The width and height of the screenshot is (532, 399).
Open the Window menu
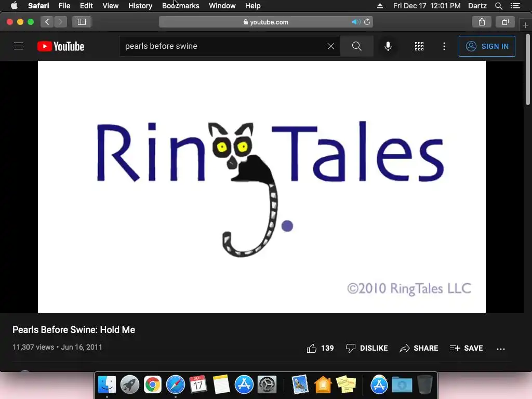[222, 6]
